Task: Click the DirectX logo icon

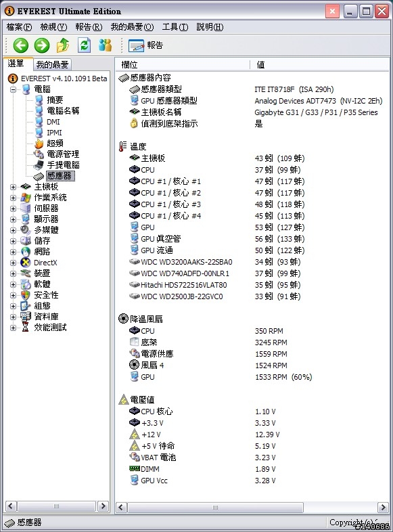Action: pyautogui.click(x=26, y=263)
